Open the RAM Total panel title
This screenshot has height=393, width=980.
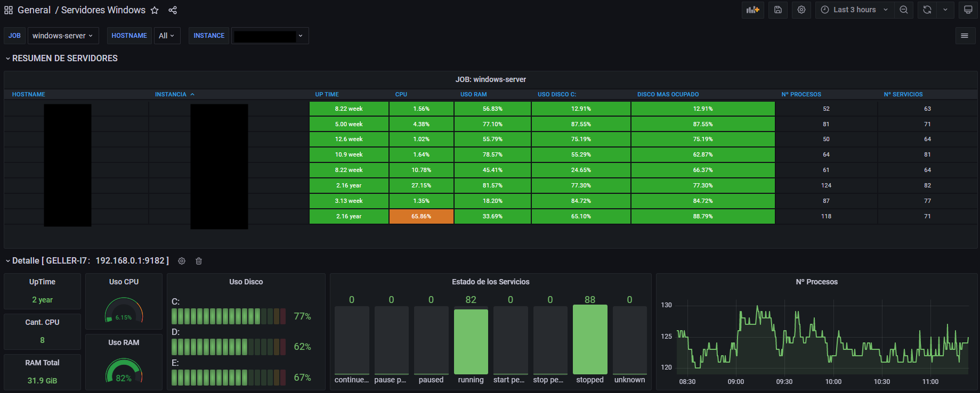click(42, 363)
